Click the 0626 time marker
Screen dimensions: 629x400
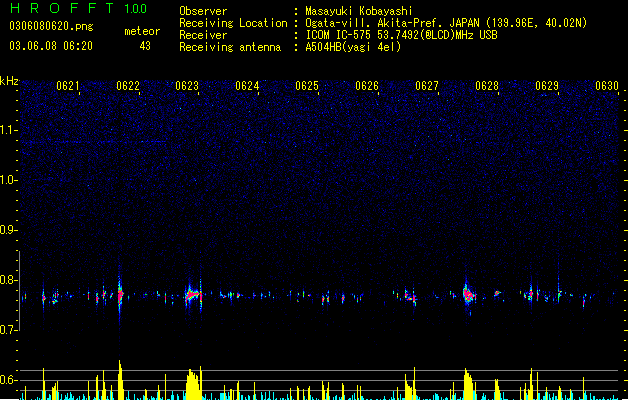point(367,86)
